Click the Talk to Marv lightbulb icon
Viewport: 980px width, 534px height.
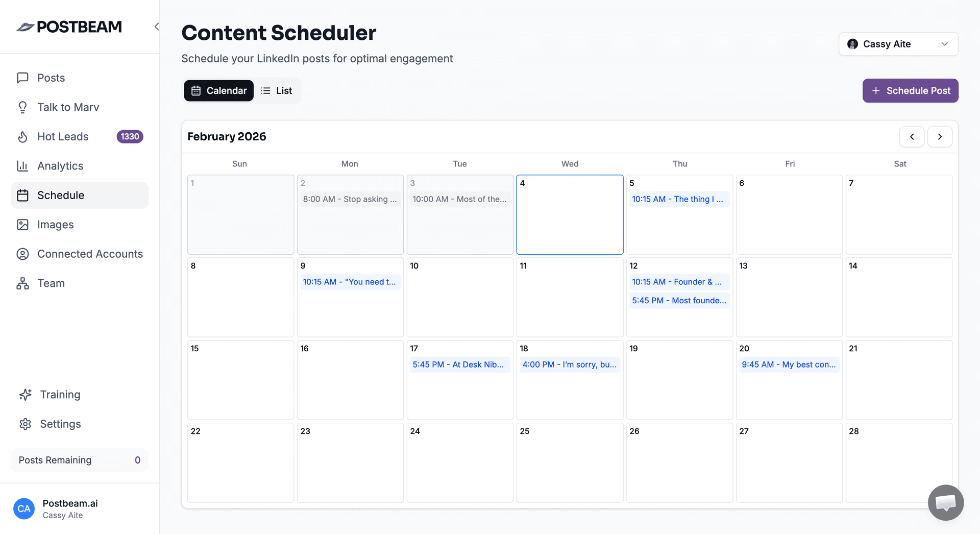(22, 107)
